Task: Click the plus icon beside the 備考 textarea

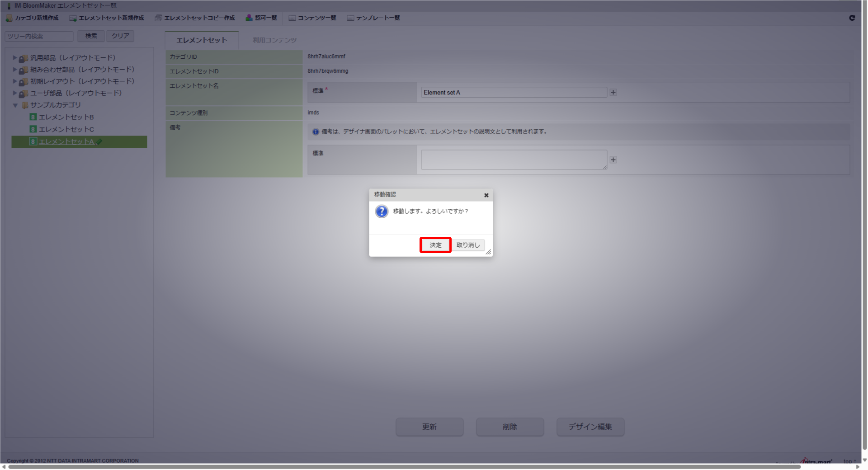Action: click(x=613, y=160)
